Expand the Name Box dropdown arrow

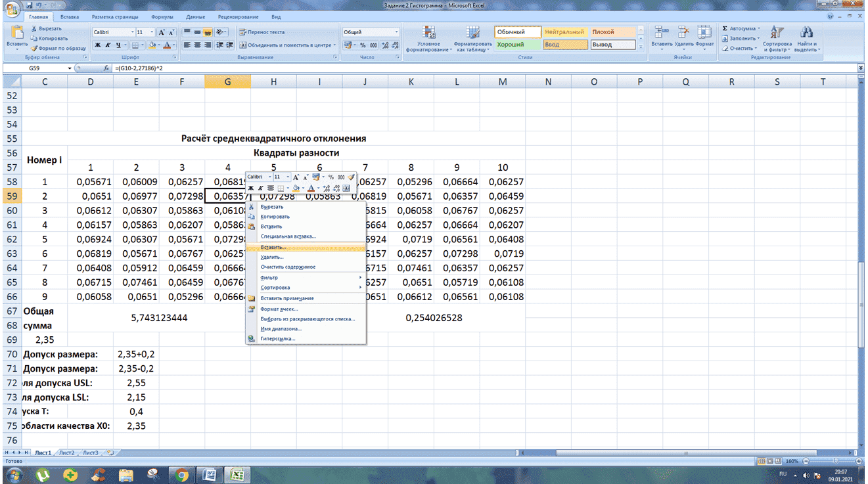70,68
